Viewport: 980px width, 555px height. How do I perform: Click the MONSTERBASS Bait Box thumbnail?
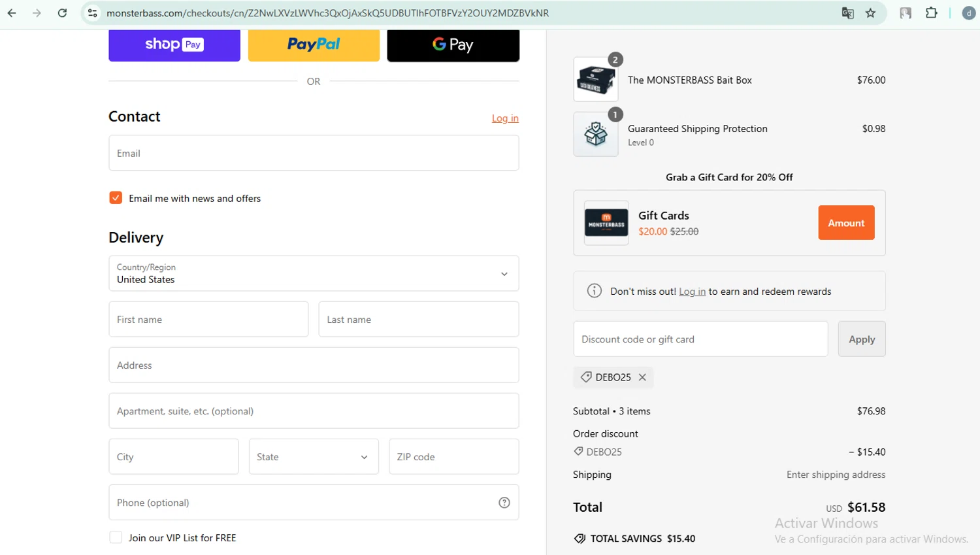[x=596, y=80]
